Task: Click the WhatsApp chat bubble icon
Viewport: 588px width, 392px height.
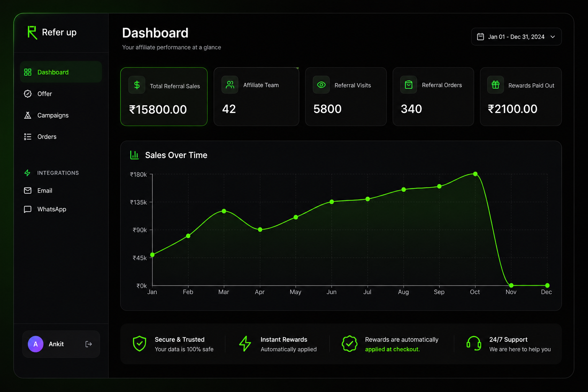Action: coord(28,209)
